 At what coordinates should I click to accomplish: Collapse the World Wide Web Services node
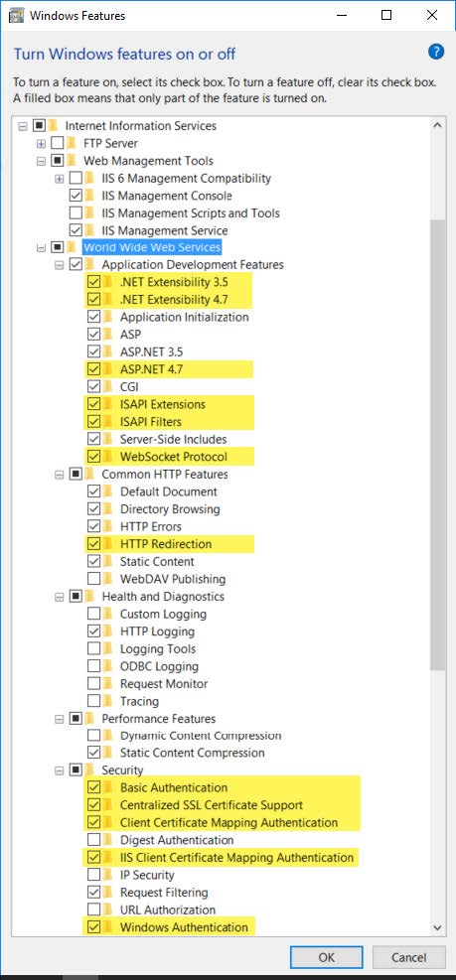click(42, 247)
